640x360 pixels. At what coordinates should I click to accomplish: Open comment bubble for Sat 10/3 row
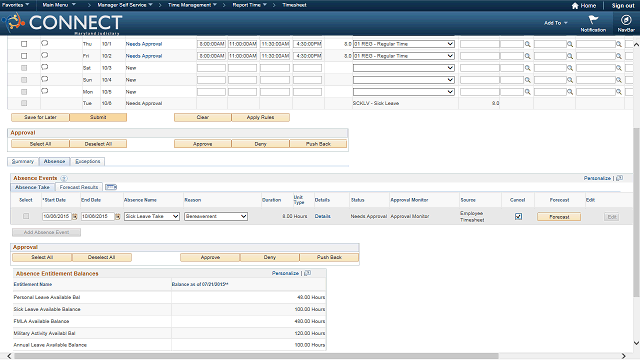(44, 67)
